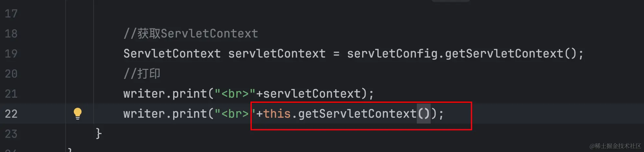This screenshot has width=644, height=152.
Task: Place cursor in getServletContext on line 22
Action: click(x=357, y=114)
